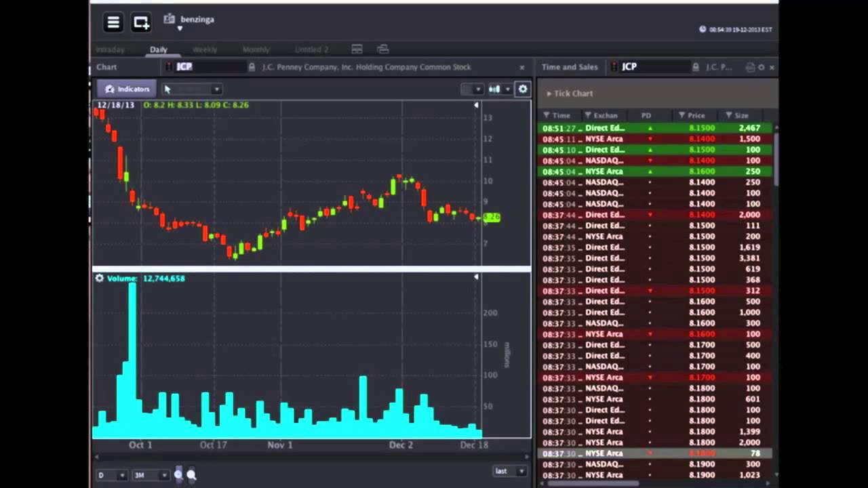The image size is (868, 488).
Task: Switch to the Daily tab
Action: (159, 49)
